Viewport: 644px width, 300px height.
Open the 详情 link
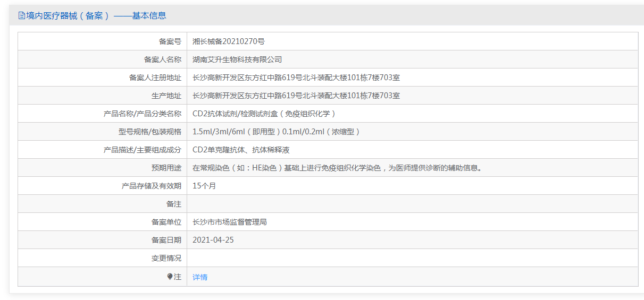click(200, 277)
